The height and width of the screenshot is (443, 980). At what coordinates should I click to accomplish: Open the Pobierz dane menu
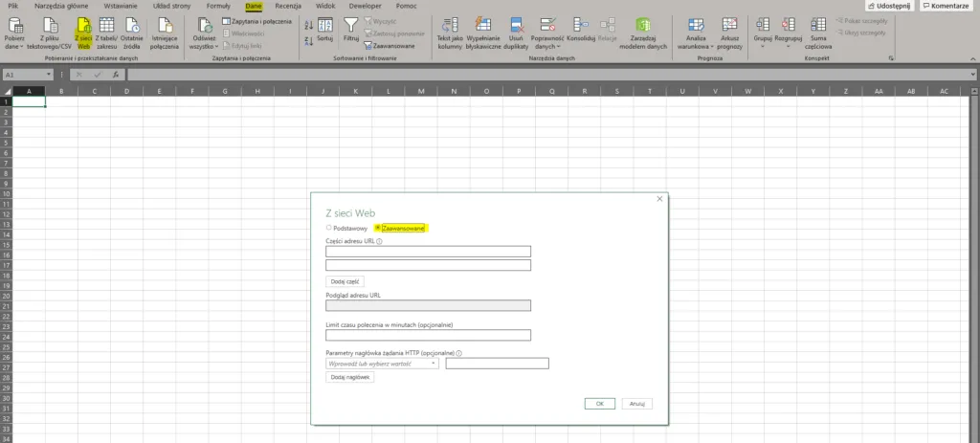click(x=13, y=33)
